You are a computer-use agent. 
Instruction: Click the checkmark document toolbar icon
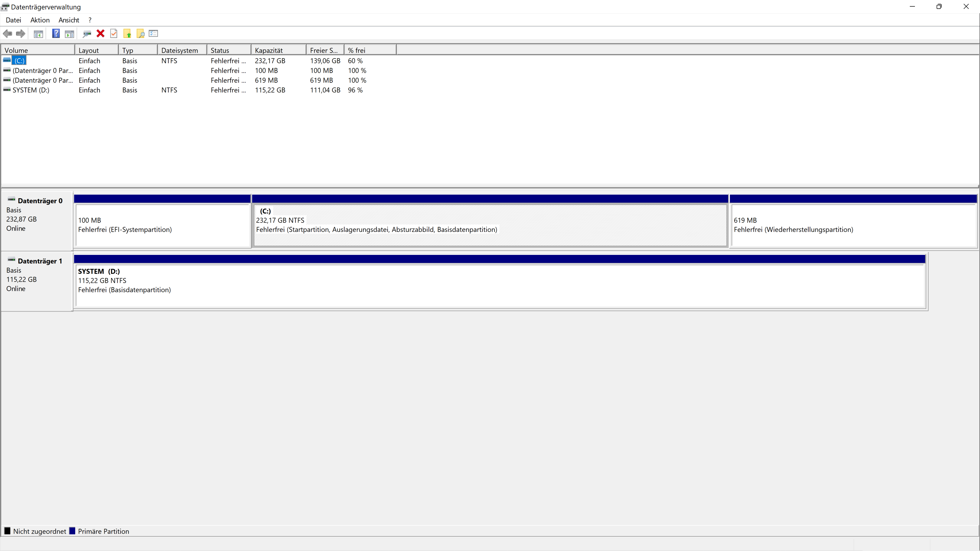pyautogui.click(x=114, y=33)
